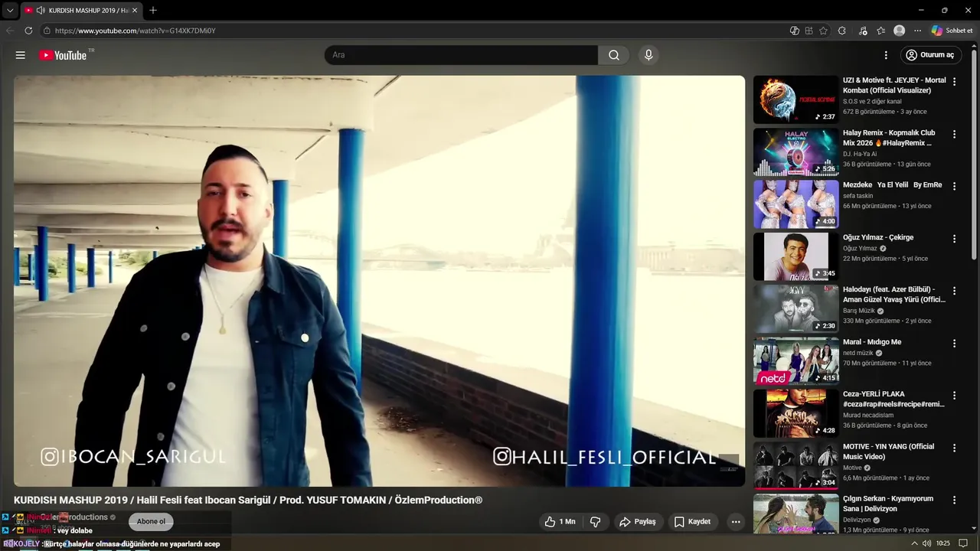
Task: Open options menu for Oğuz Yılmaz Çekirge
Action: click(954, 239)
